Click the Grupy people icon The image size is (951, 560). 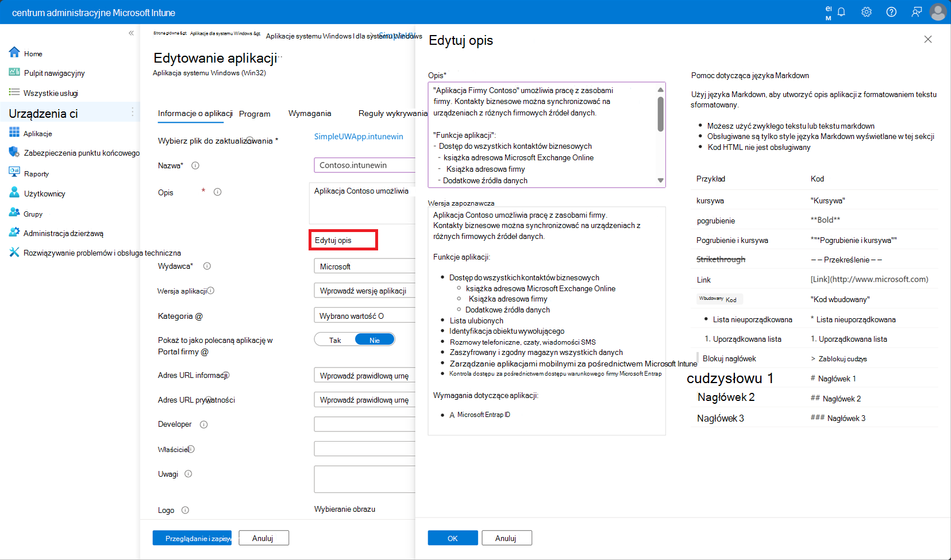(14, 213)
